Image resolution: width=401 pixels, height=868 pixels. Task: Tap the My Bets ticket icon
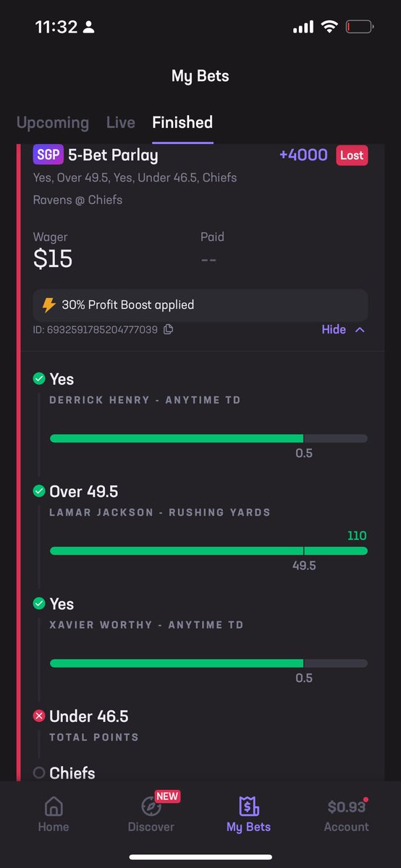(248, 806)
